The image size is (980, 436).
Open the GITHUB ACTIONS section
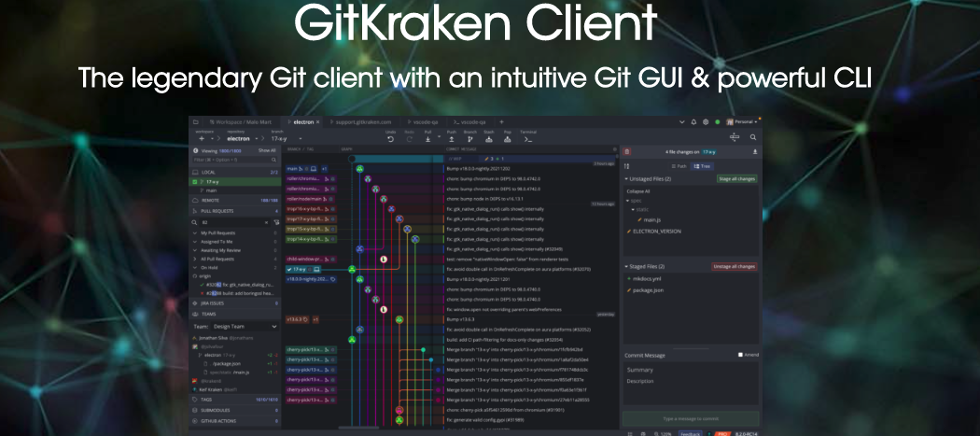click(235, 422)
